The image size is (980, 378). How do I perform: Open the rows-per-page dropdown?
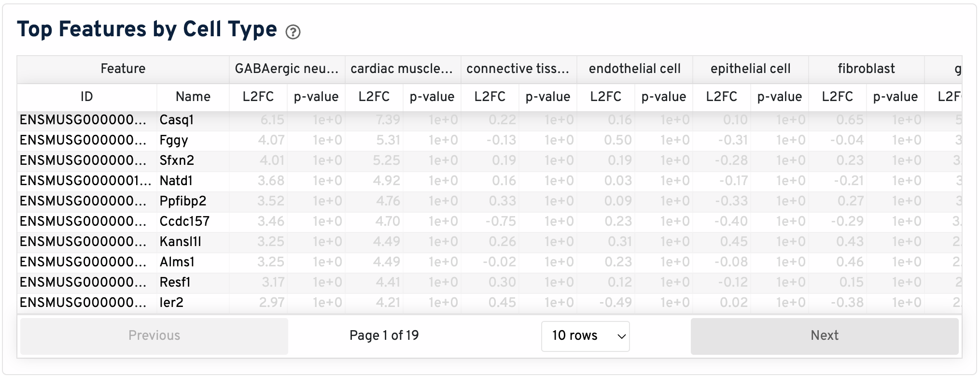pyautogui.click(x=585, y=336)
